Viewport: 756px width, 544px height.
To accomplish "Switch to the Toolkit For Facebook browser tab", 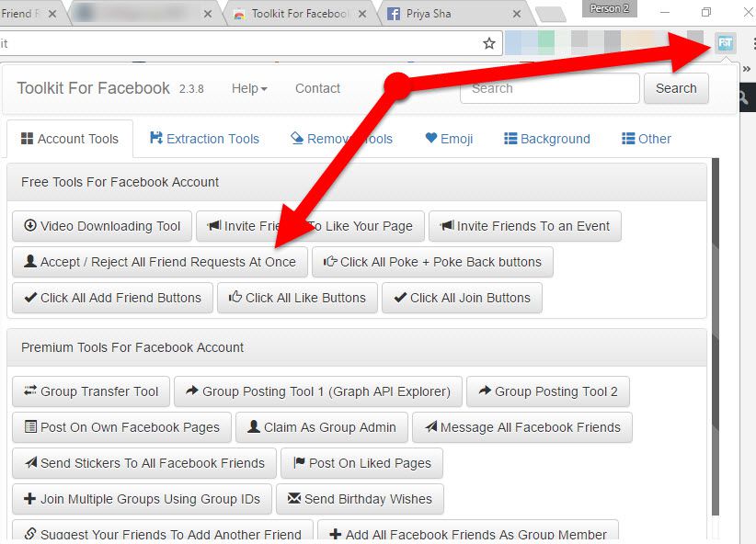I will tap(299, 14).
